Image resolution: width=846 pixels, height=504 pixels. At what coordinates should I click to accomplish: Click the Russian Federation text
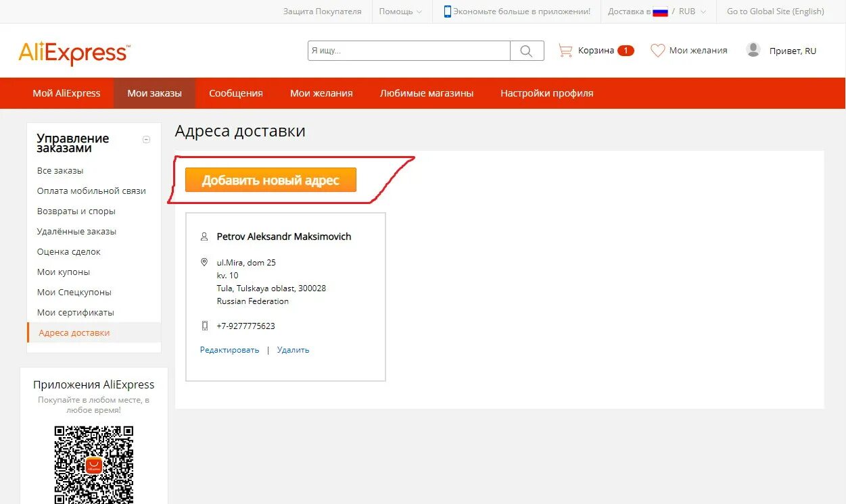click(252, 301)
